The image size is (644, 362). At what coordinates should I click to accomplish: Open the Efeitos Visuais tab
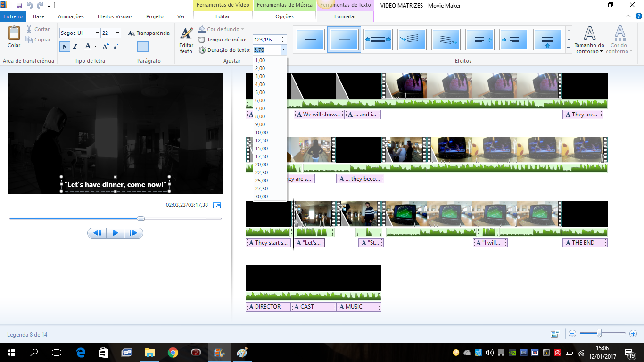[115, 16]
